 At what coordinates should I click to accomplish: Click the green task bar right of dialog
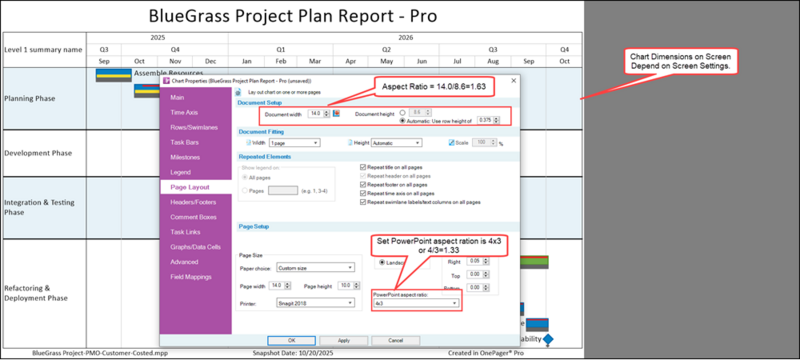(534, 262)
